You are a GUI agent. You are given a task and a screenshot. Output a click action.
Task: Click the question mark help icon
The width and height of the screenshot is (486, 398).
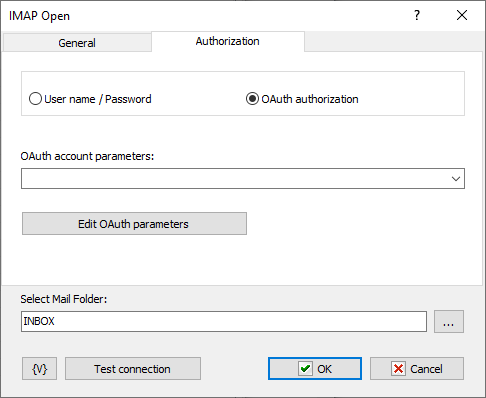[417, 15]
